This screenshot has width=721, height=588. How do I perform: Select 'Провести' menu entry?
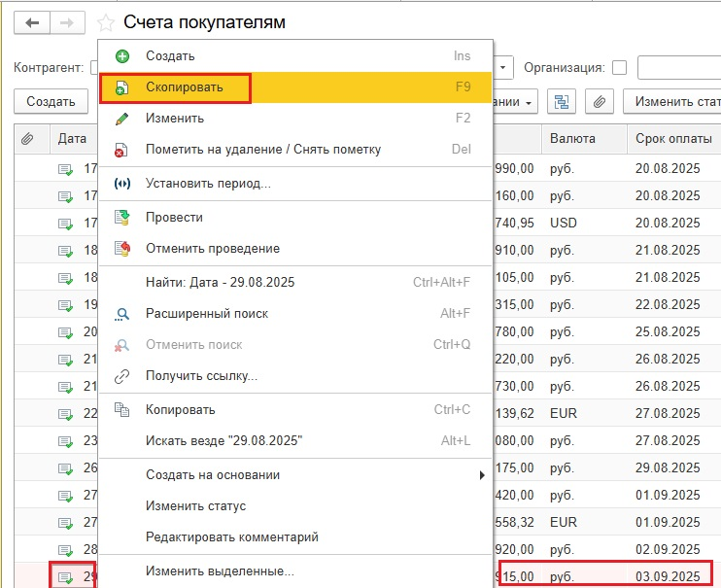point(295,218)
